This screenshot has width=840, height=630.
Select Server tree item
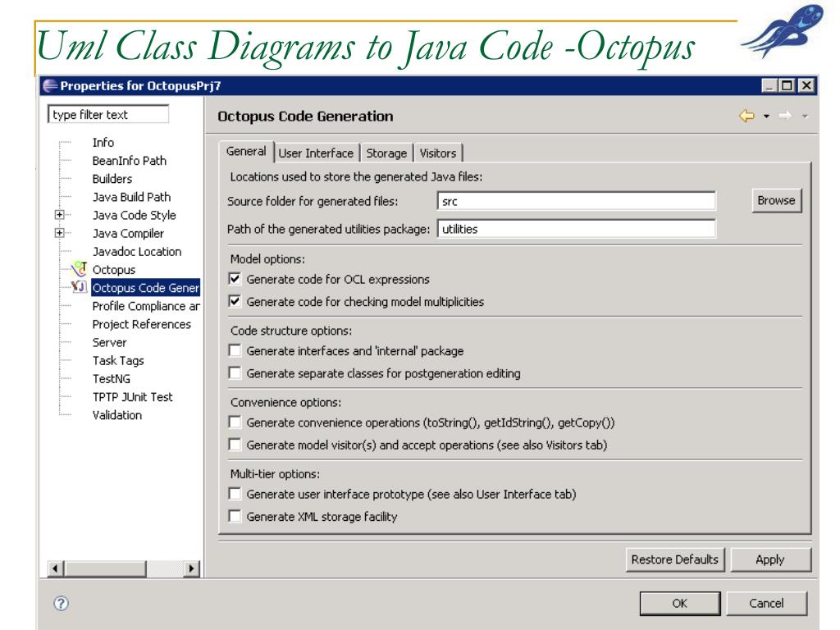tap(109, 343)
